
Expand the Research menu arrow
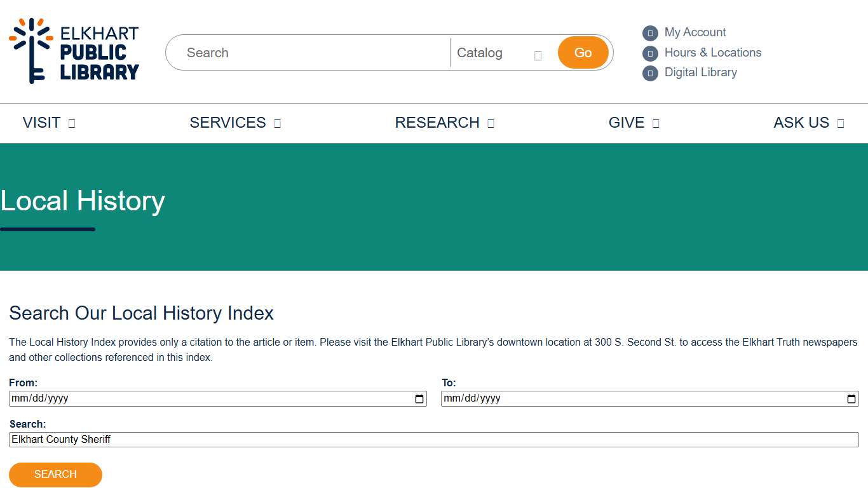tap(491, 124)
